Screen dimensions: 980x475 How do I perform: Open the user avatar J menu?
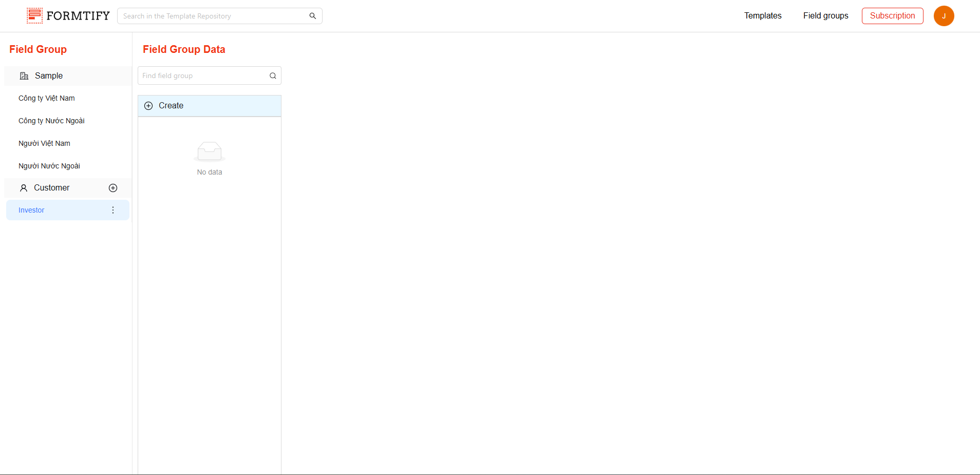pos(944,16)
